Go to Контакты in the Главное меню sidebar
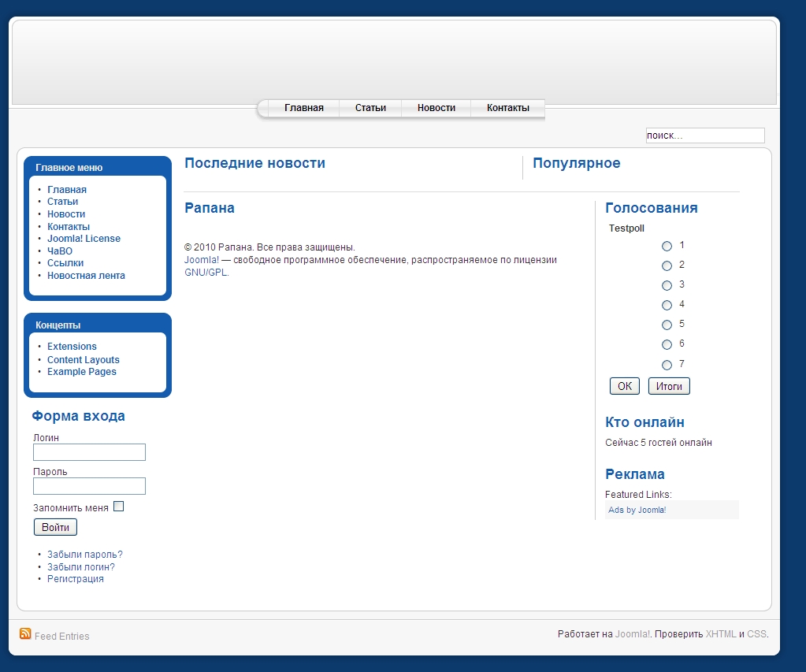806x672 pixels. [69, 227]
